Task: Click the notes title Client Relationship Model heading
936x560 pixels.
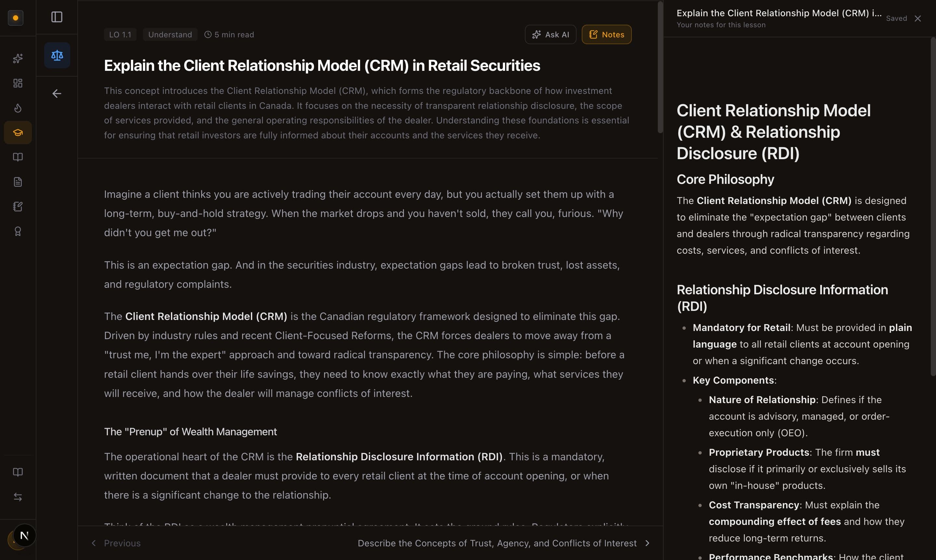Action: [x=773, y=132]
